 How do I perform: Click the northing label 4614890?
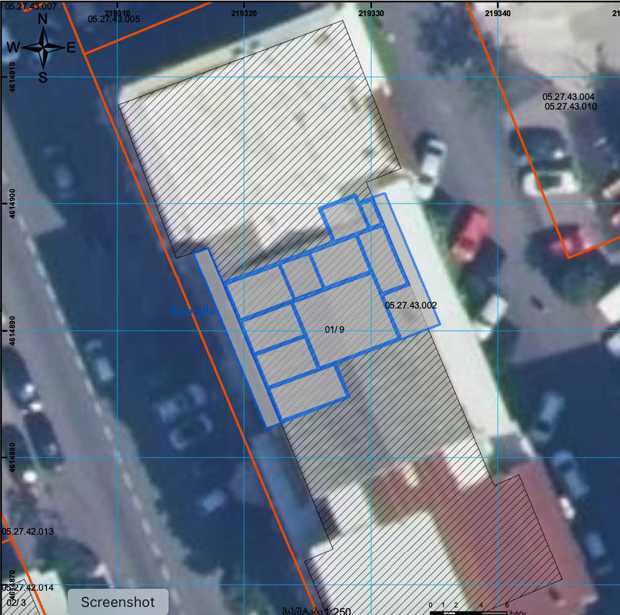point(12,331)
